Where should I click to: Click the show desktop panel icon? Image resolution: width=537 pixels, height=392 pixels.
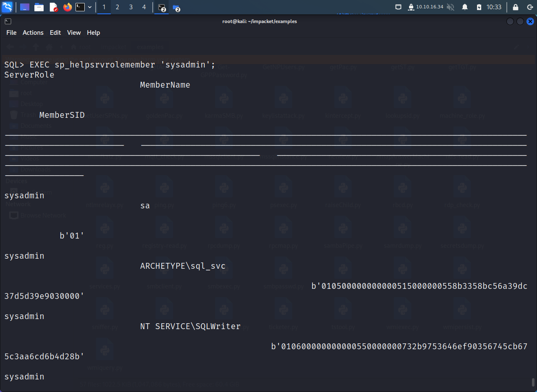tap(25, 7)
